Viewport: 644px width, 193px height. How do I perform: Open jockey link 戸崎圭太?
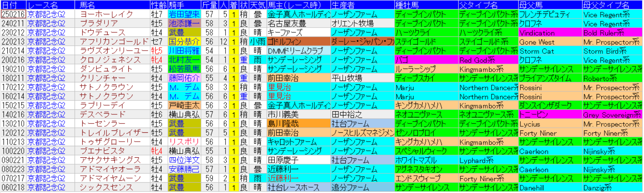click(x=184, y=106)
